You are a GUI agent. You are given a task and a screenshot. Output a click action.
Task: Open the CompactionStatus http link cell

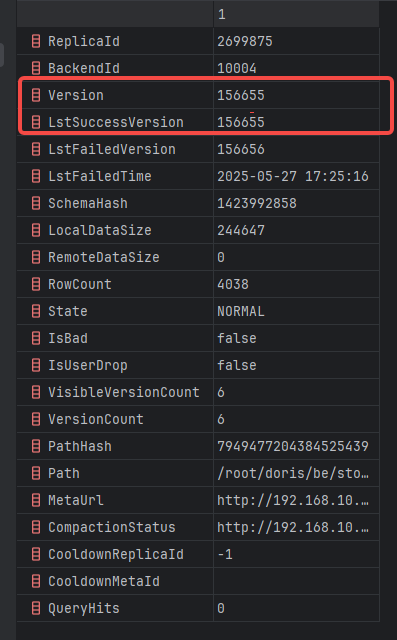coord(296,527)
